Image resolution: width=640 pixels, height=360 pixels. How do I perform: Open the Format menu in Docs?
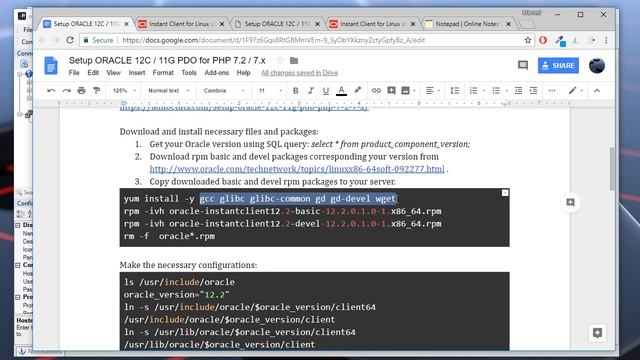coord(163,73)
